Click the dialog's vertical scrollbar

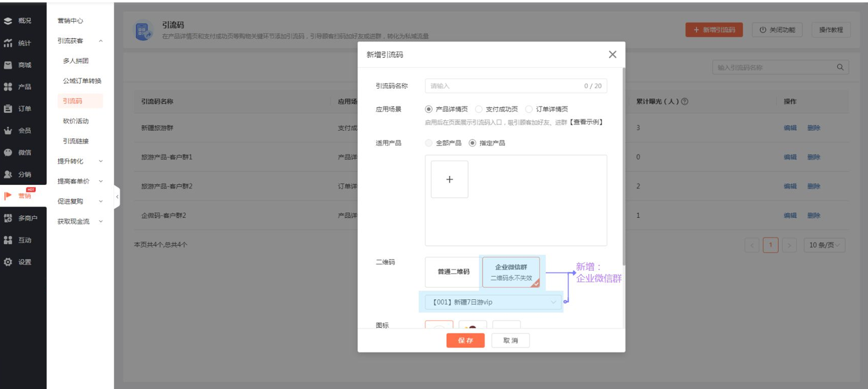pos(623,167)
